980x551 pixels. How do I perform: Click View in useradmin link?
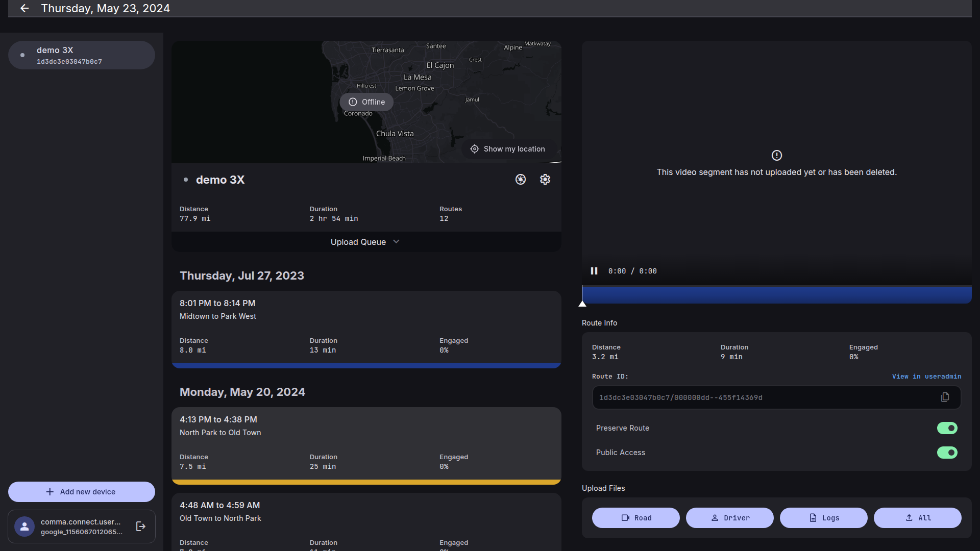click(x=926, y=377)
